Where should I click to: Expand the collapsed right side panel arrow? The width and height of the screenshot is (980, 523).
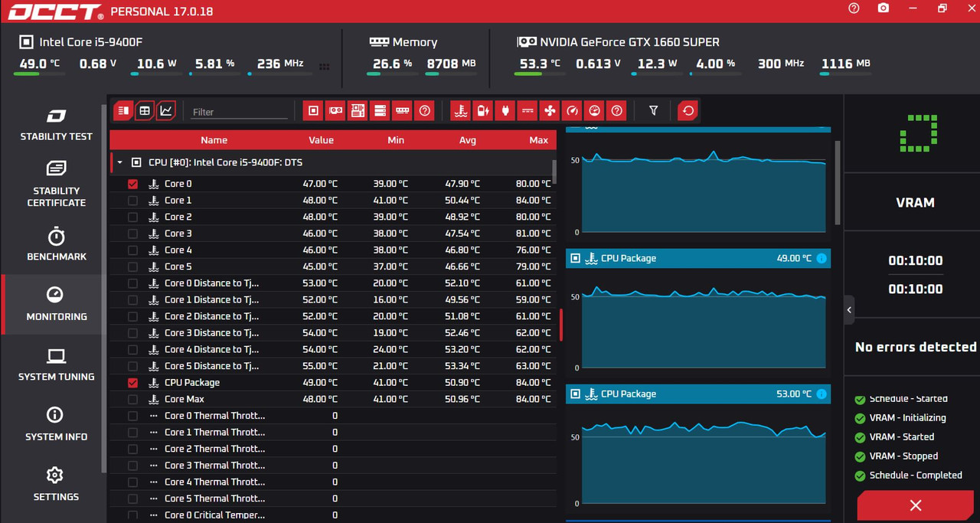click(x=849, y=310)
